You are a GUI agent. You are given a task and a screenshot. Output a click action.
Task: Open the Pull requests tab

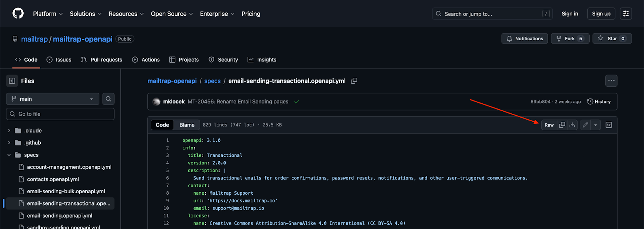click(x=101, y=60)
